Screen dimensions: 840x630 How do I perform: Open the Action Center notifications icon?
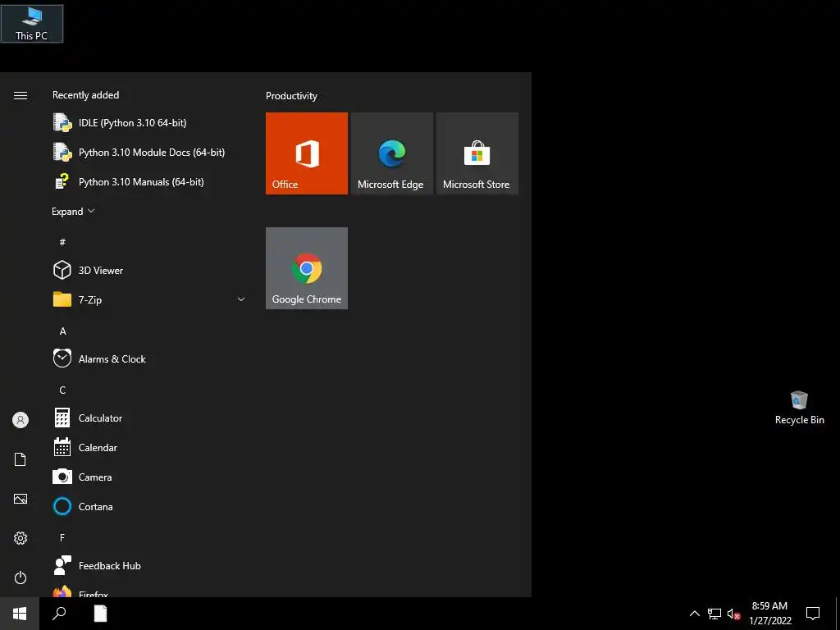(x=813, y=614)
